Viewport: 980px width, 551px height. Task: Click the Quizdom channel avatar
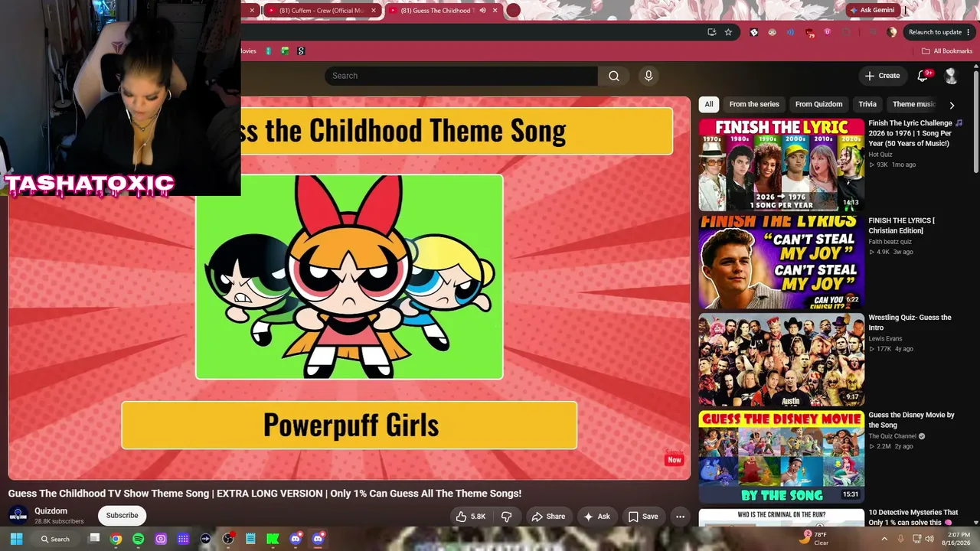pos(18,515)
